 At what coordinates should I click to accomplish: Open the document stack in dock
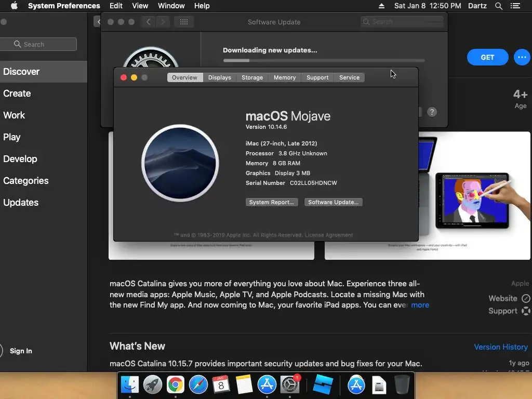[379, 385]
